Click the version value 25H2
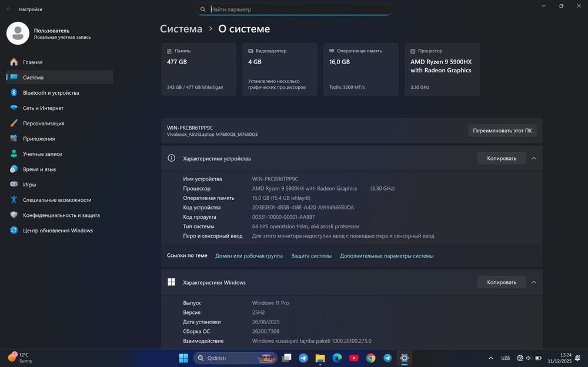 (258, 312)
